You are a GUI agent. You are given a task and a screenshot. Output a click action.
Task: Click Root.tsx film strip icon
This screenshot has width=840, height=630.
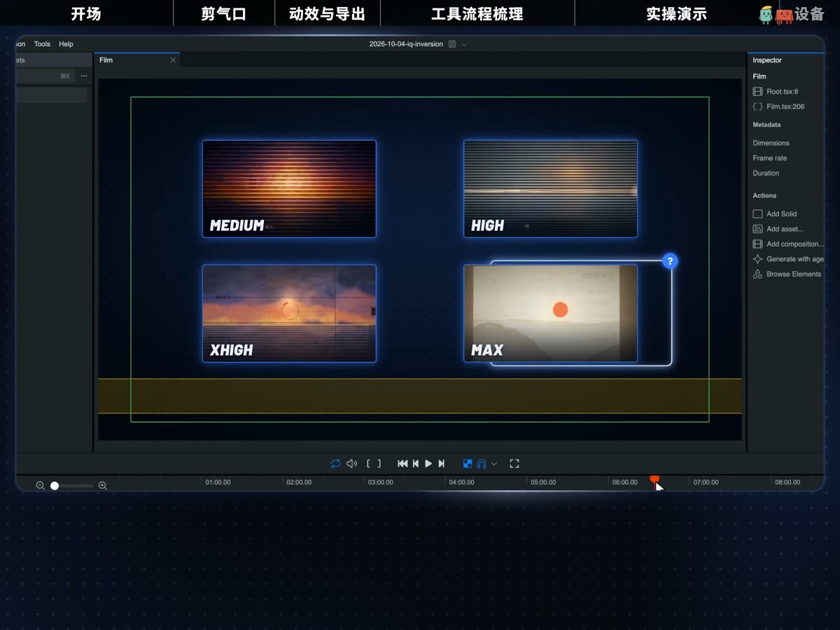click(757, 92)
